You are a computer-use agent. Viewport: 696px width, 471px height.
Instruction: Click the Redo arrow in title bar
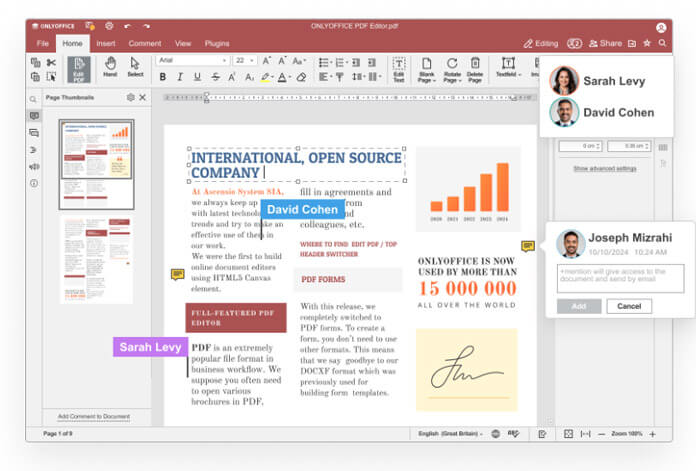pos(146,26)
